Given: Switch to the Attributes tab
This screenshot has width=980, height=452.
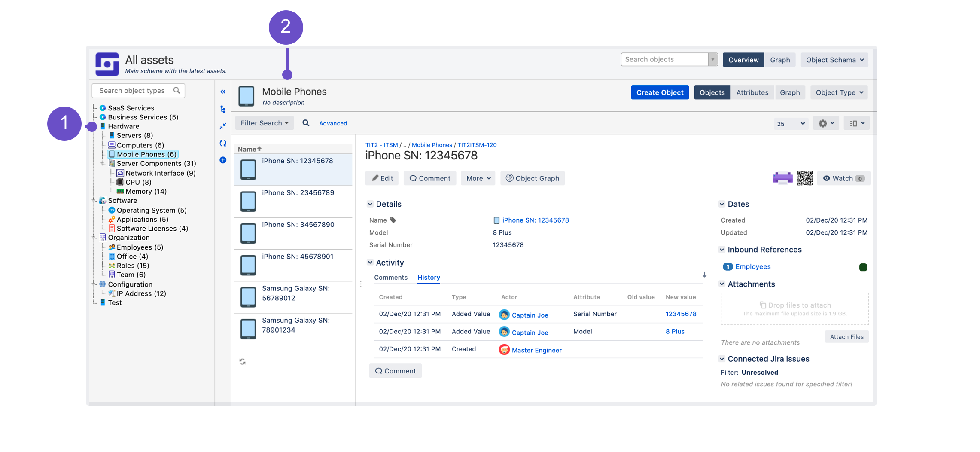Looking at the screenshot, I should click(752, 92).
